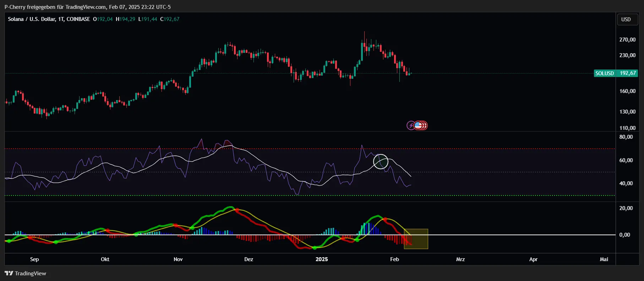644x281 pixels.
Task: Click the Dez label on time axis
Action: coord(249,259)
